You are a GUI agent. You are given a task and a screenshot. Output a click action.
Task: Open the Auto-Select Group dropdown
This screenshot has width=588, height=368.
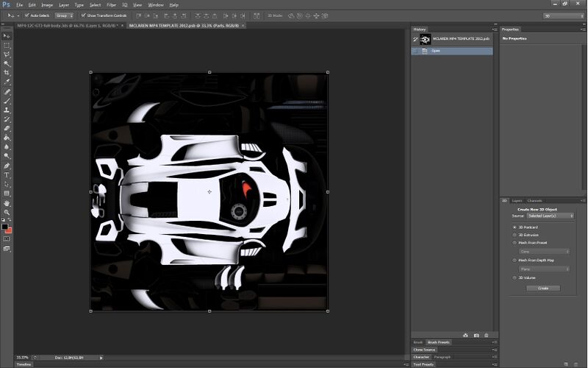pos(64,15)
